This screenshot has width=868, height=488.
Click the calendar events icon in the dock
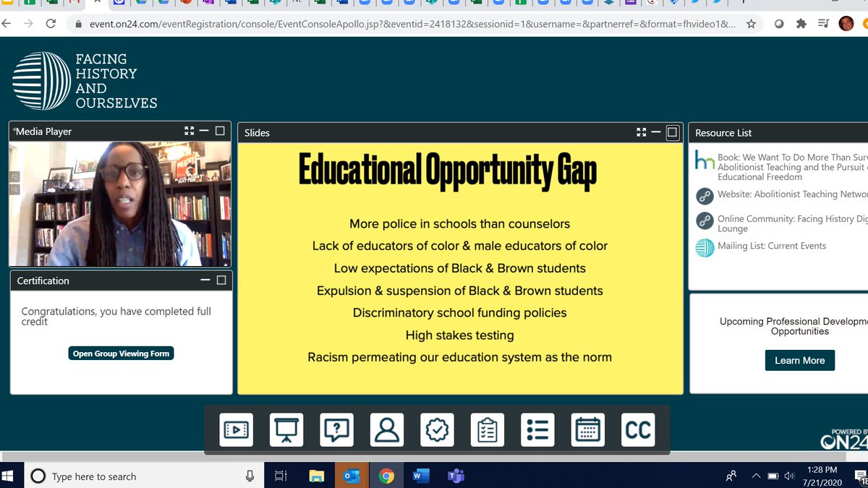pyautogui.click(x=587, y=429)
